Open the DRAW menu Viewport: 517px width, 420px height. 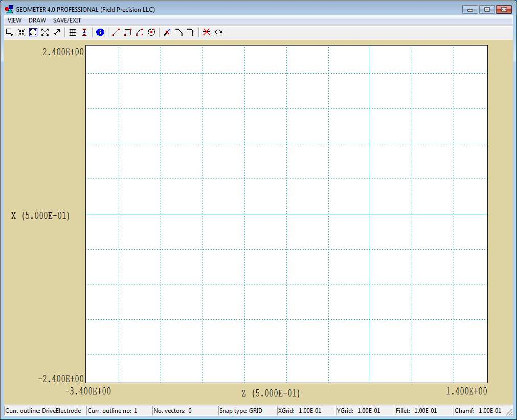point(37,20)
